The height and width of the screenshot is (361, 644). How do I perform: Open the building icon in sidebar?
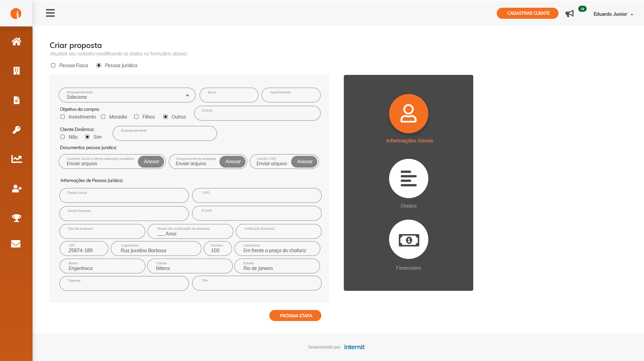pyautogui.click(x=16, y=71)
